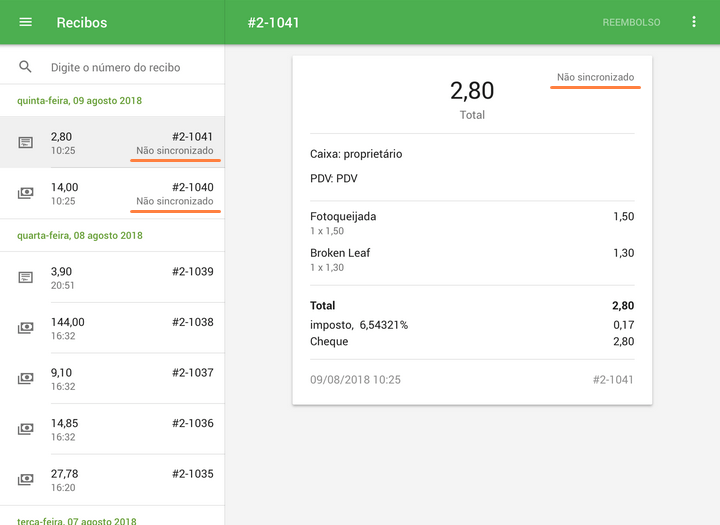The image size is (720, 525).
Task: Click 'Não sincronizado' status on the receipt
Action: click(595, 77)
